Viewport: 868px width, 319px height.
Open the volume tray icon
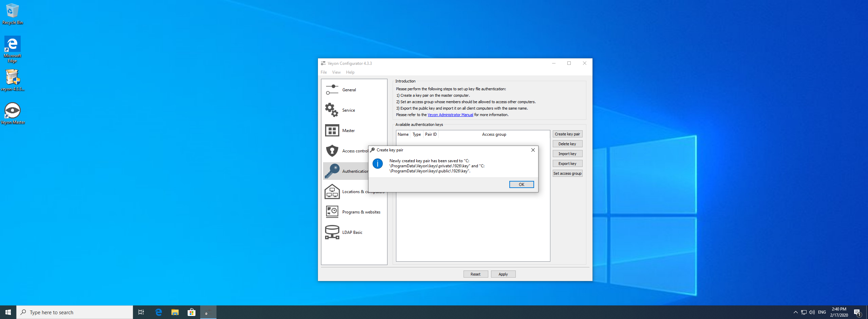pyautogui.click(x=812, y=312)
